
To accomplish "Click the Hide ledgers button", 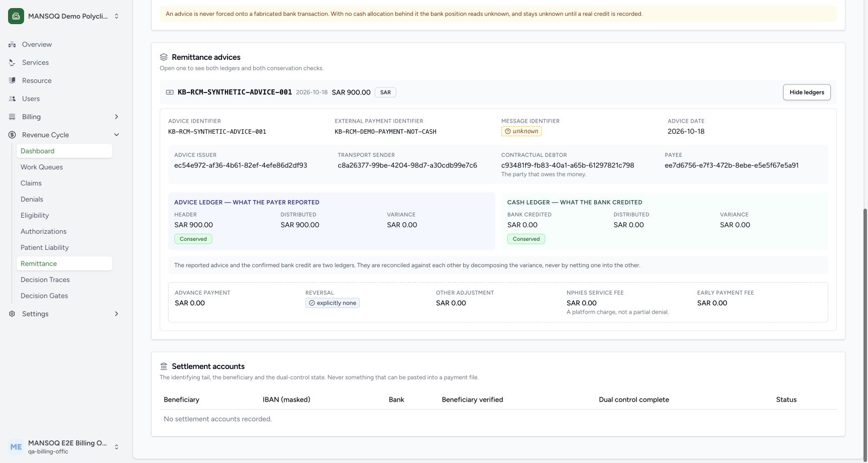I will click(807, 92).
